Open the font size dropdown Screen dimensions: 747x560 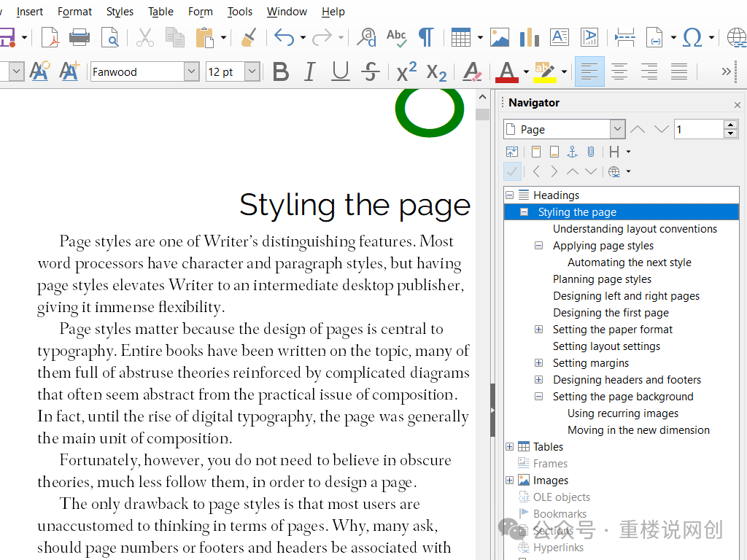(252, 71)
